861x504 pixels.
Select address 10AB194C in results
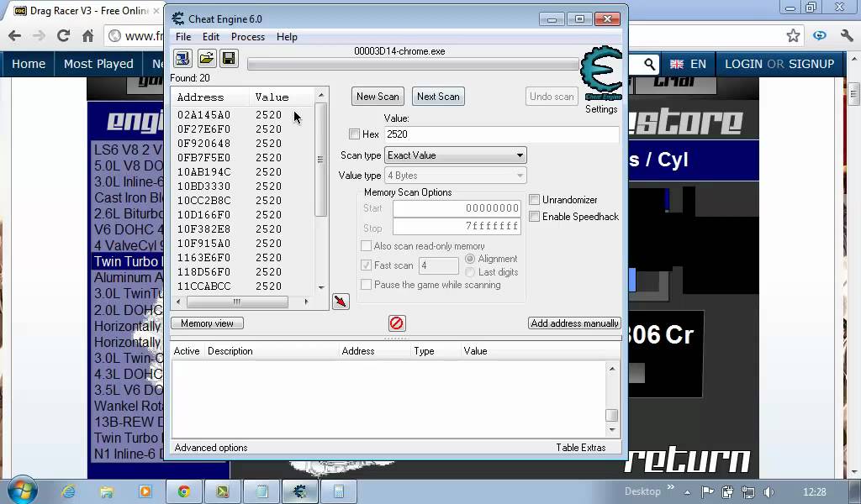(x=203, y=171)
